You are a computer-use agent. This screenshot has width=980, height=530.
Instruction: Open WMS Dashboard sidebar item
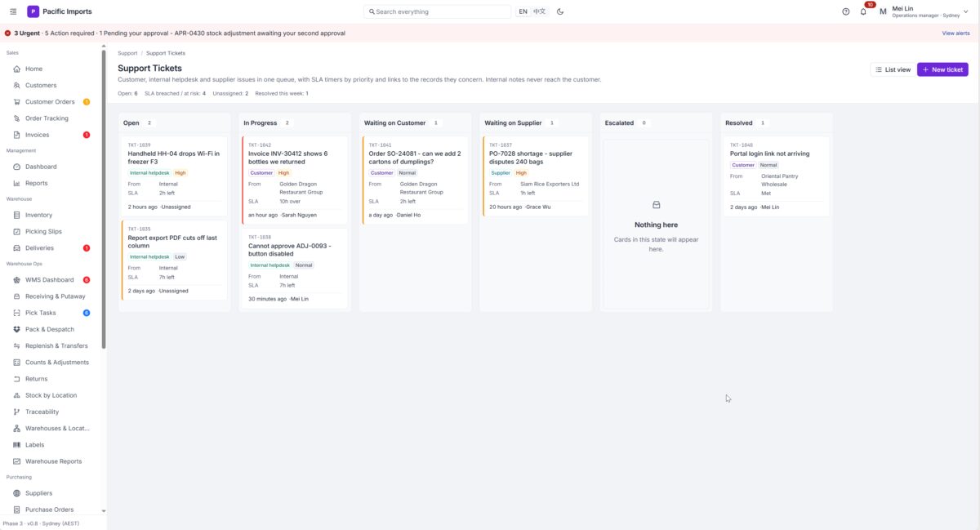pos(52,279)
